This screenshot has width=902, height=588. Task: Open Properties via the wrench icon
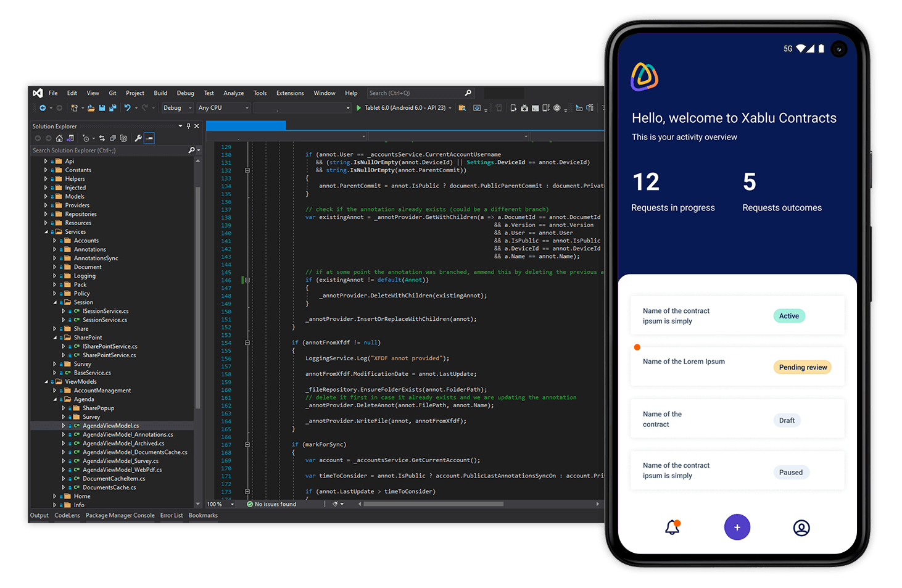138,138
